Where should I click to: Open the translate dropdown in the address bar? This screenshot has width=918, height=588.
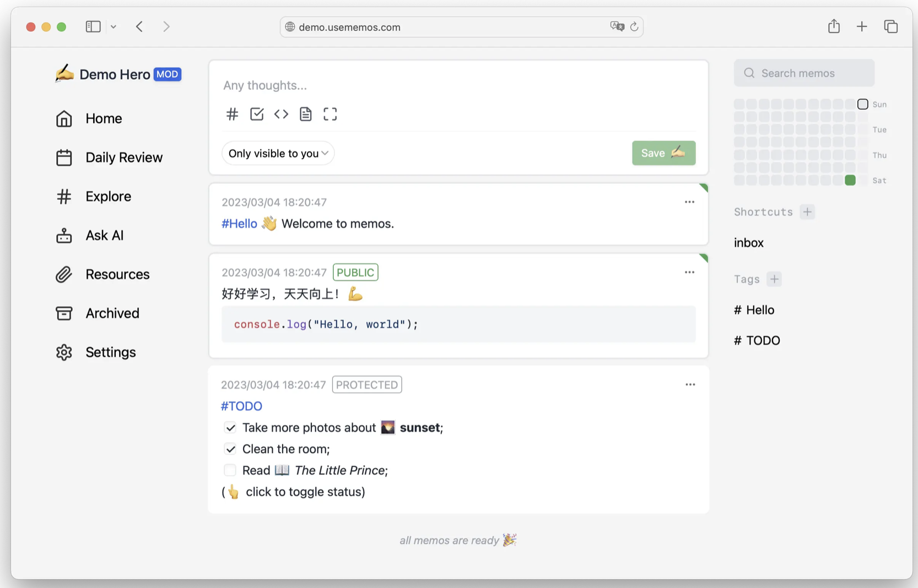click(617, 26)
